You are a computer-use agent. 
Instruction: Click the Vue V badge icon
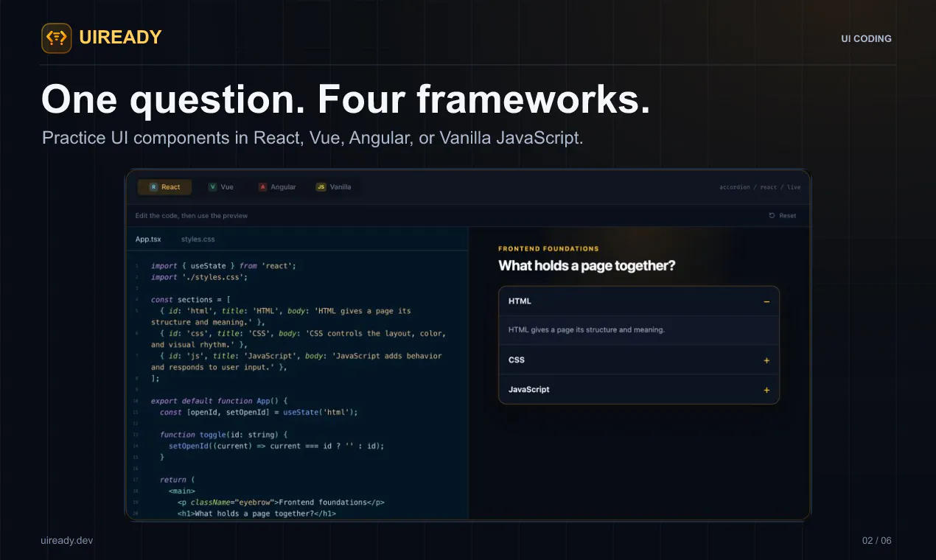(x=212, y=187)
